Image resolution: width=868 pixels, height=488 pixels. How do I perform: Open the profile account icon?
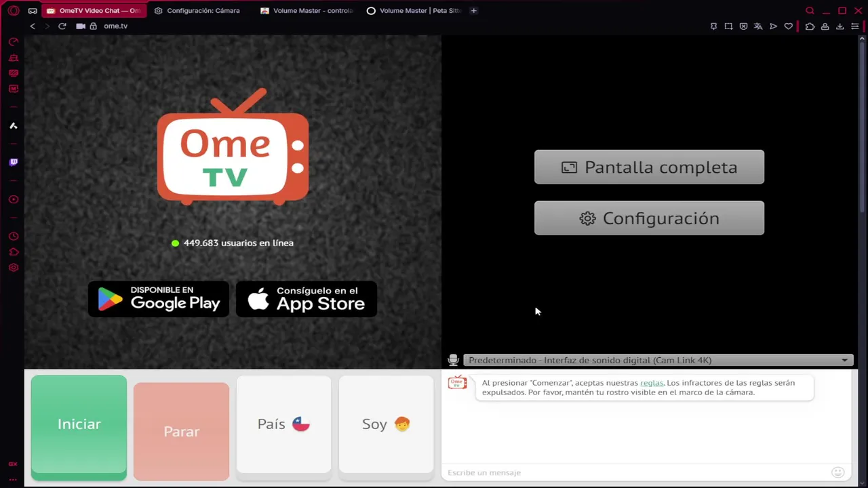point(825,26)
